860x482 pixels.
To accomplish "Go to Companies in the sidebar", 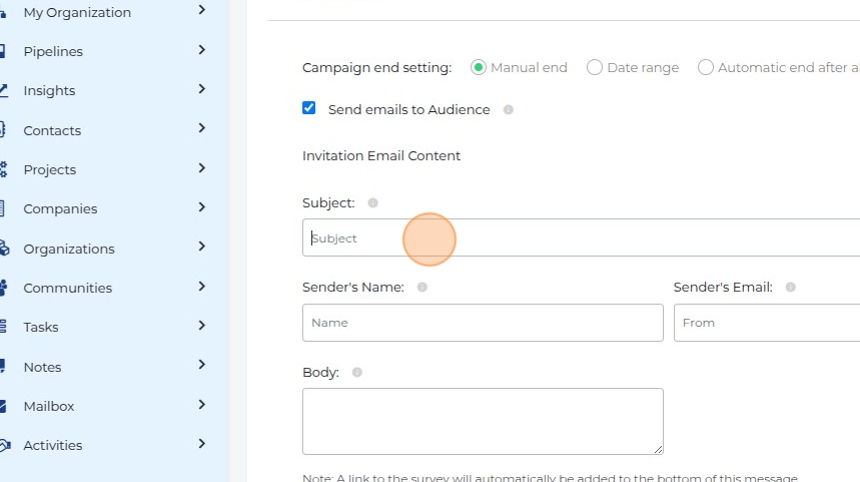I will [60, 209].
